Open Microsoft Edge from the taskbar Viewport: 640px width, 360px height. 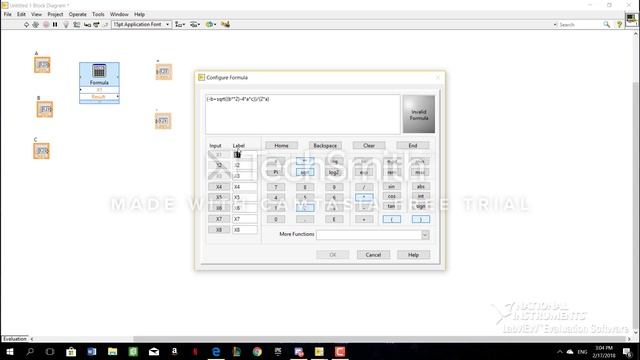click(216, 351)
